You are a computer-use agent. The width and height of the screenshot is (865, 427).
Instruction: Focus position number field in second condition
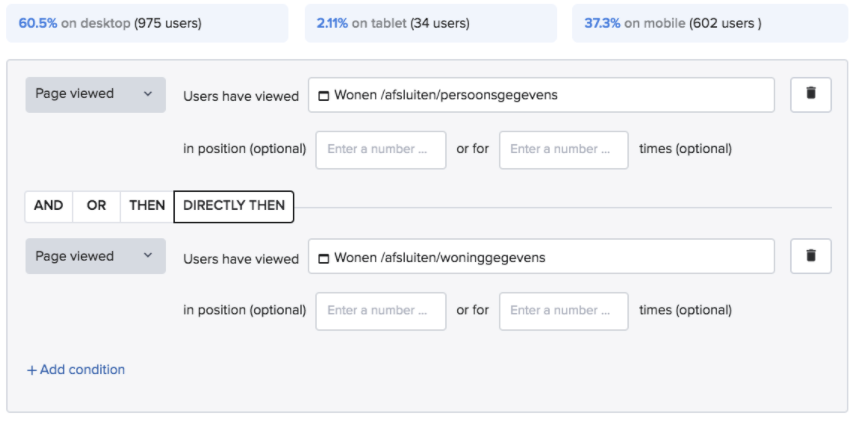click(x=380, y=311)
